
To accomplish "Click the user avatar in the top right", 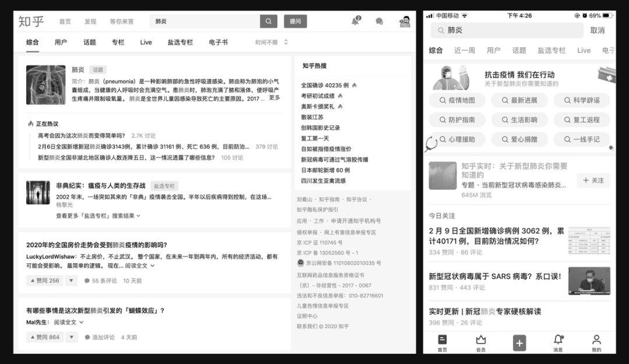I will pos(404,22).
